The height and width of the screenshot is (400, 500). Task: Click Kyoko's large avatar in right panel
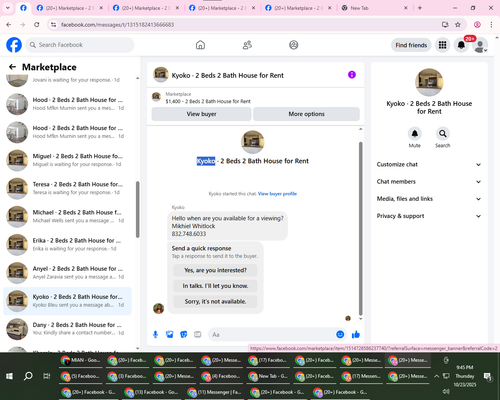(x=429, y=82)
